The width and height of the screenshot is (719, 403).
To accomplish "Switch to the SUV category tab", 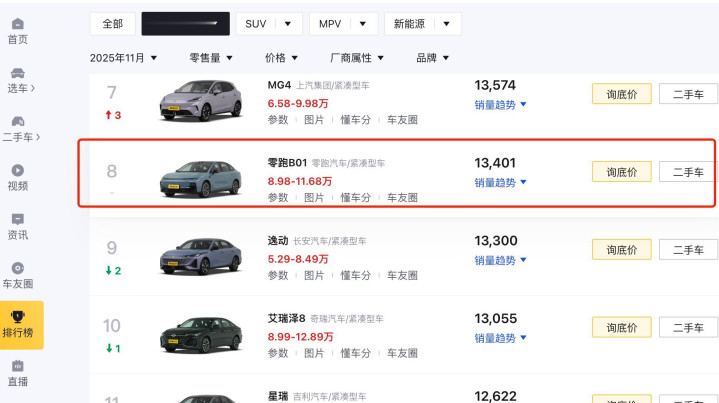I will [266, 23].
